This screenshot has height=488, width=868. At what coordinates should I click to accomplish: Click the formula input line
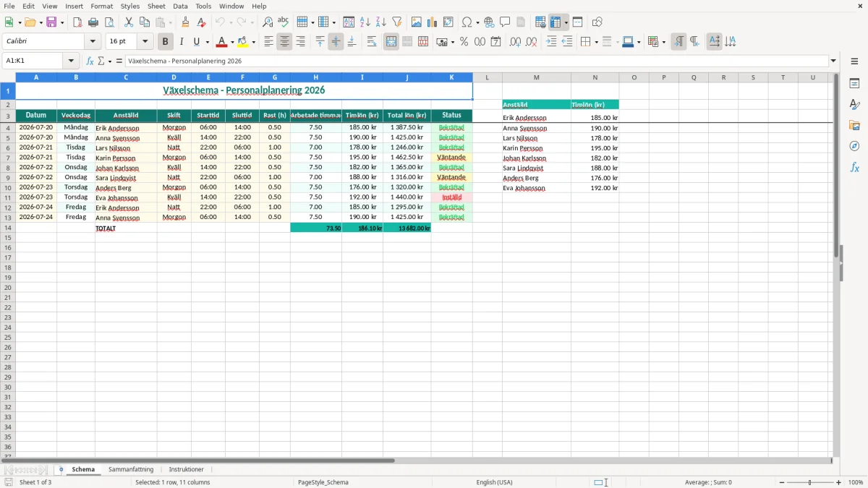tap(477, 61)
